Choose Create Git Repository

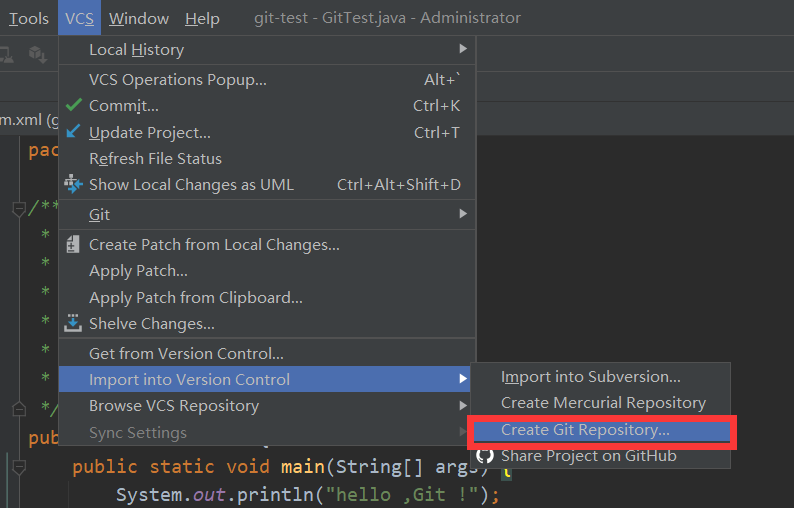tap(601, 430)
